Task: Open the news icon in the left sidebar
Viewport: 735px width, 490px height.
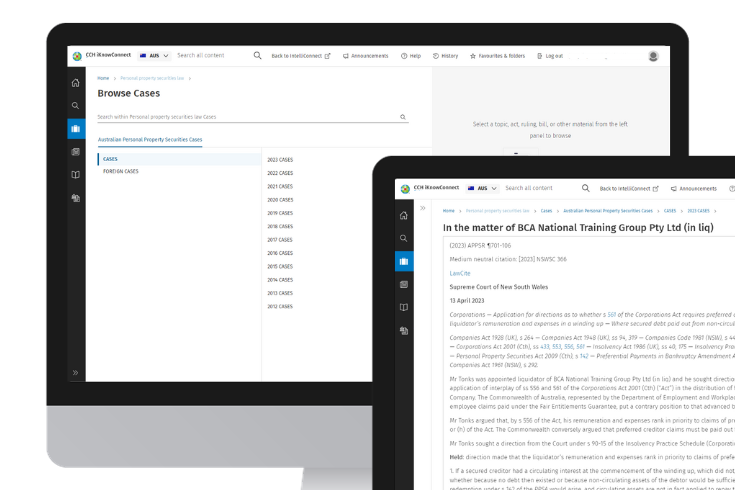Action: click(x=76, y=152)
